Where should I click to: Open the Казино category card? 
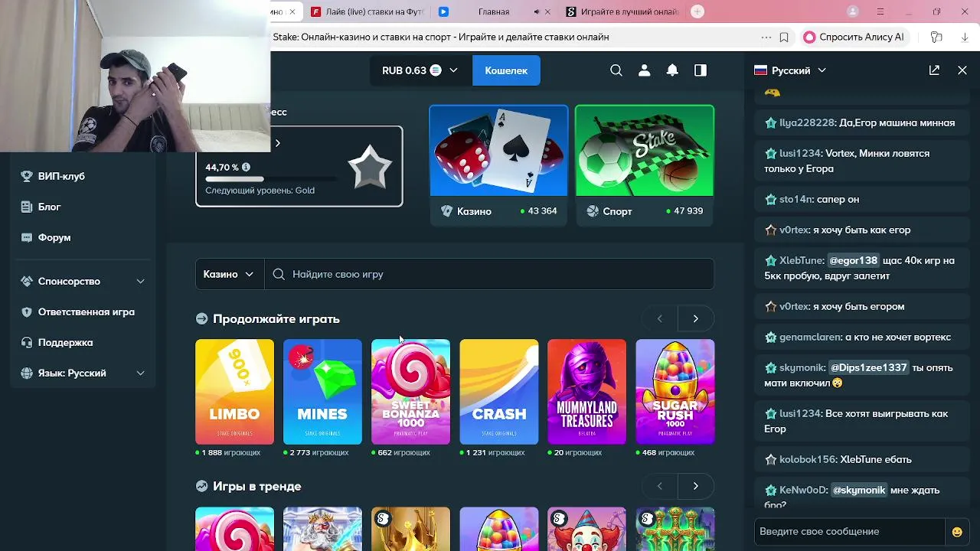498,165
